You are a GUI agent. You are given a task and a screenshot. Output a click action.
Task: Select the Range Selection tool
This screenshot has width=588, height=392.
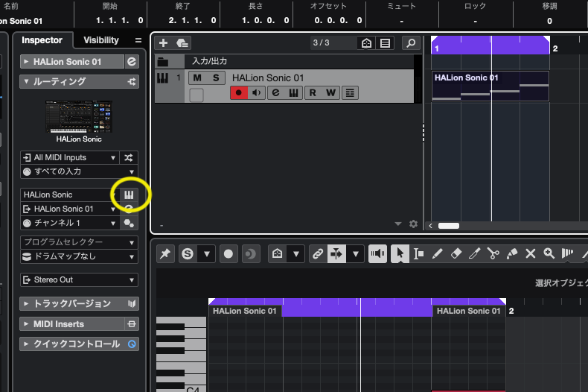(x=418, y=254)
